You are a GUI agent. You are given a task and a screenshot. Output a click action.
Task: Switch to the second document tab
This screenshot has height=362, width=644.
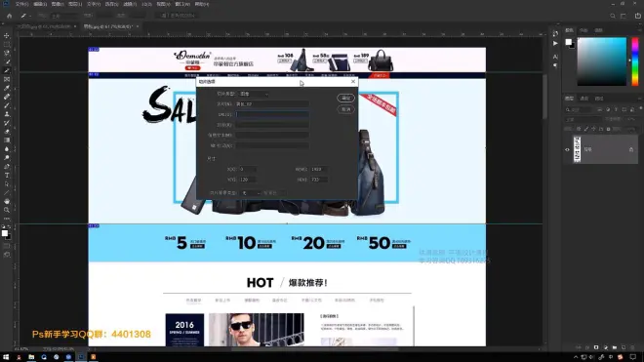107,26
